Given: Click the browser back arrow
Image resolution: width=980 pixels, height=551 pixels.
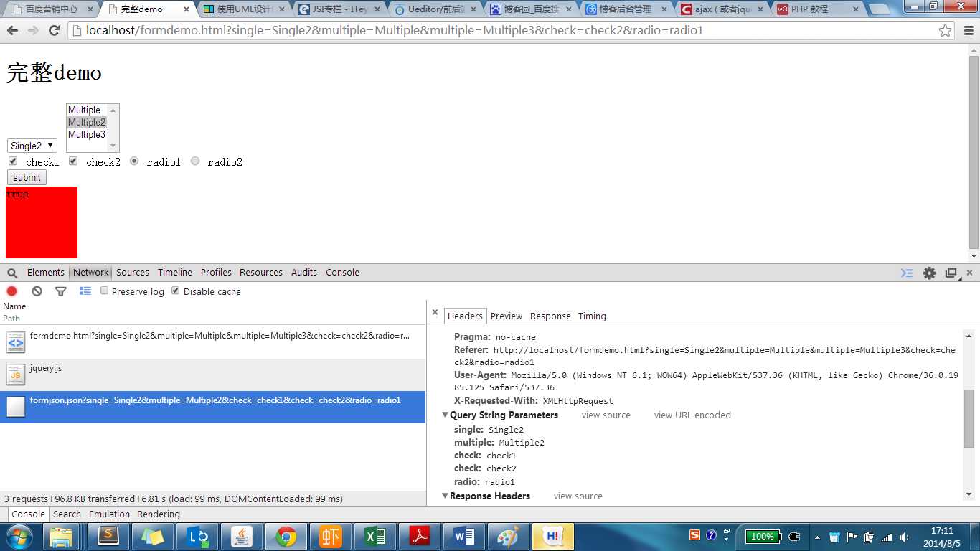Looking at the screenshot, I should coord(12,31).
